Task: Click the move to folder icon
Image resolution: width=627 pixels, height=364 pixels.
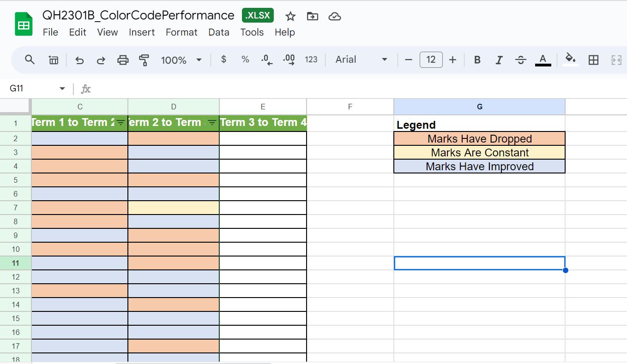Action: click(313, 17)
